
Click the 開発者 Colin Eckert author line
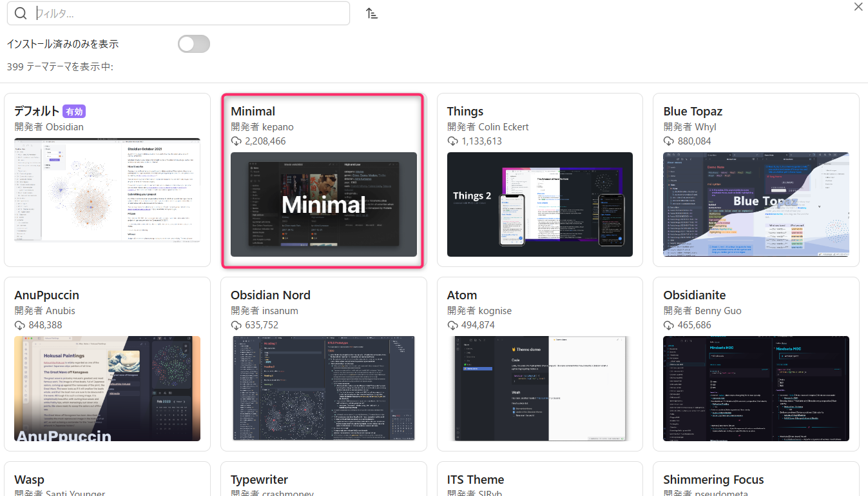(x=488, y=126)
